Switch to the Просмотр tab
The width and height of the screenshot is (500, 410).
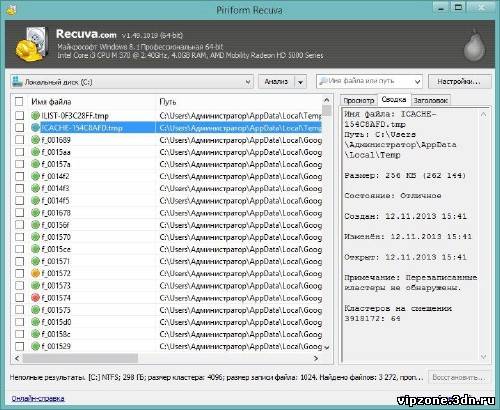[x=359, y=100]
